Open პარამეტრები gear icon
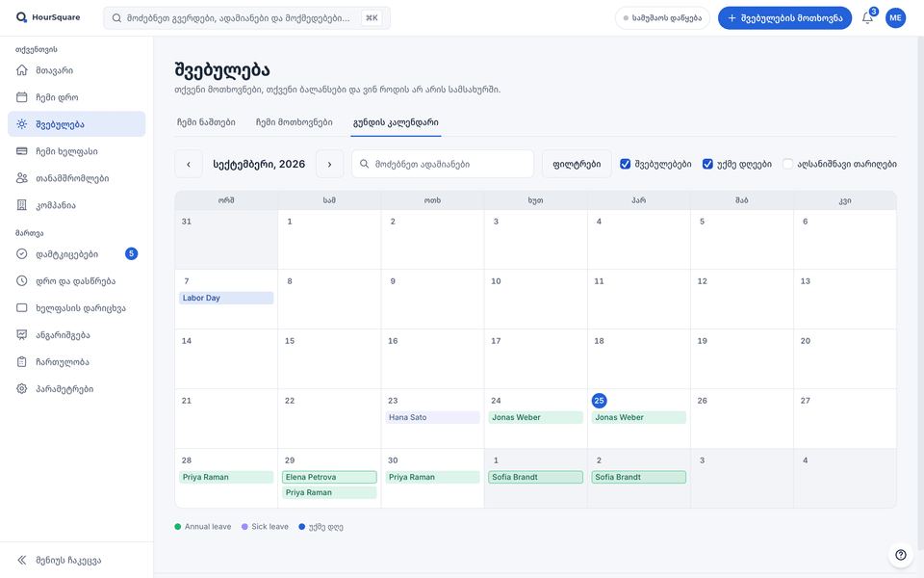This screenshot has height=578, width=924. [22, 388]
